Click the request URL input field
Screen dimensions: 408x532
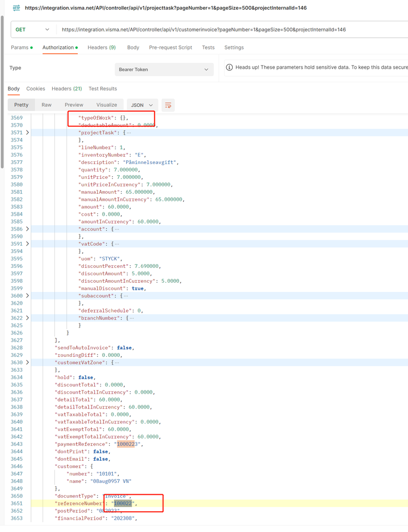coord(233,29)
